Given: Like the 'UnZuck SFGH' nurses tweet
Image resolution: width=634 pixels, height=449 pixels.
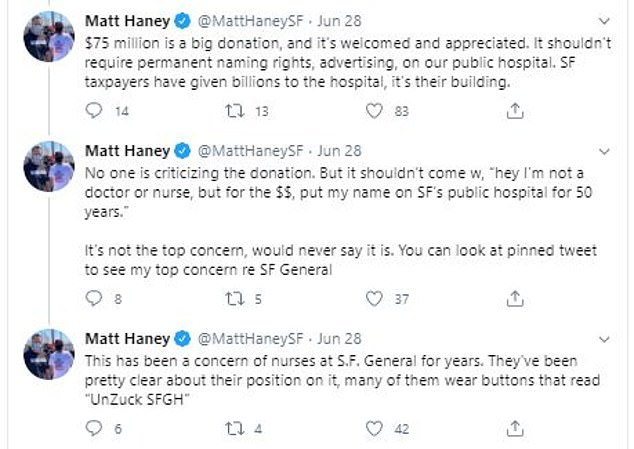Looking at the screenshot, I should click(x=376, y=428).
